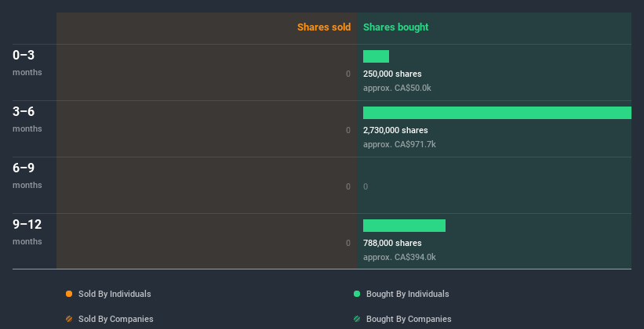Click the shares sold 0 in 0–3 months row
This screenshot has height=329, width=644.
(x=348, y=74)
